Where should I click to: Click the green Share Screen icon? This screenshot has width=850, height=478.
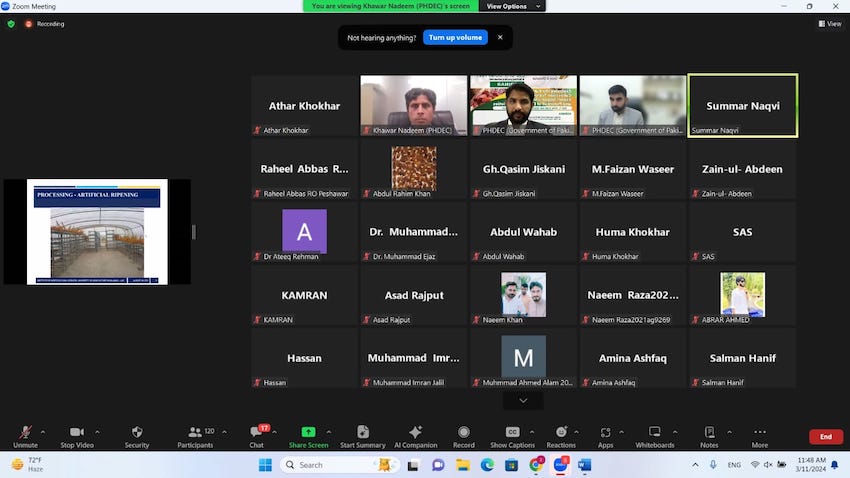pos(308,435)
